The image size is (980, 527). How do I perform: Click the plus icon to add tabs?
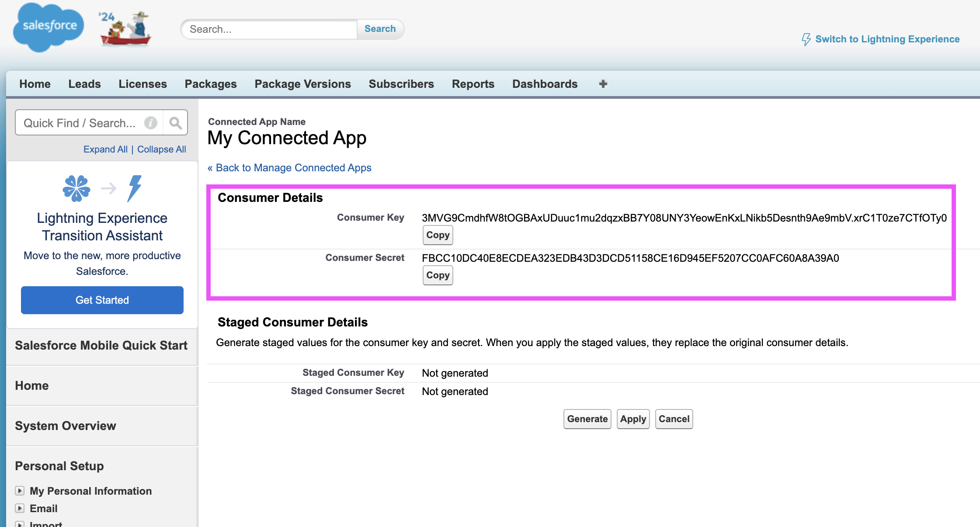pos(603,84)
